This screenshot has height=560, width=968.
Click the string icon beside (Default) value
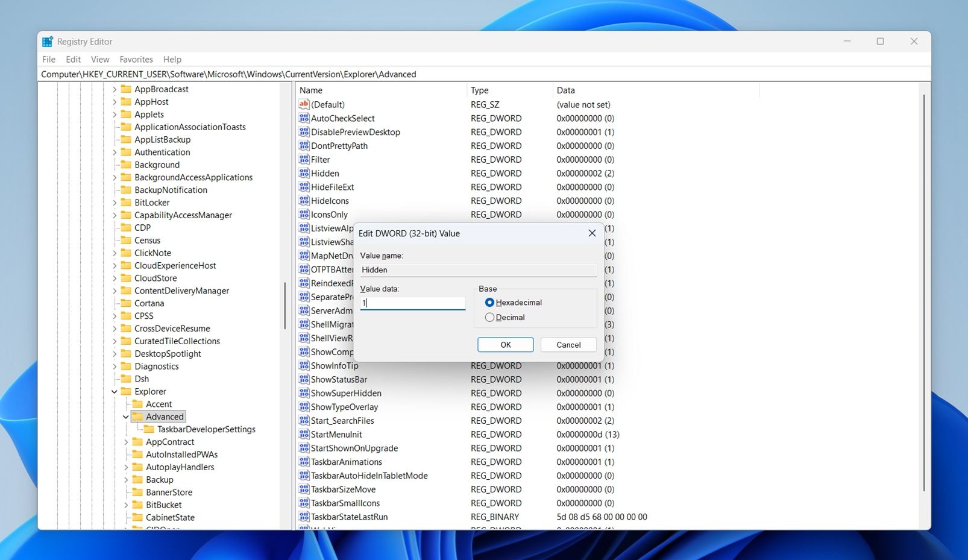pos(304,104)
